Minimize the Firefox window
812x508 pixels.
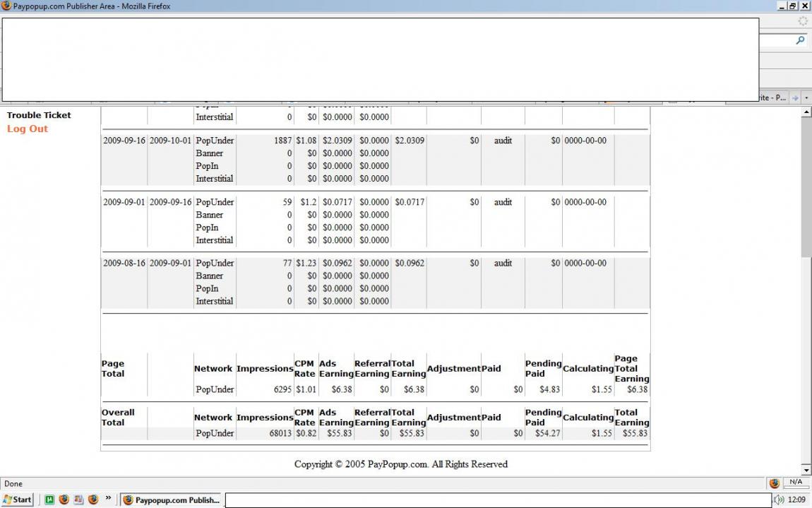tap(782, 6)
